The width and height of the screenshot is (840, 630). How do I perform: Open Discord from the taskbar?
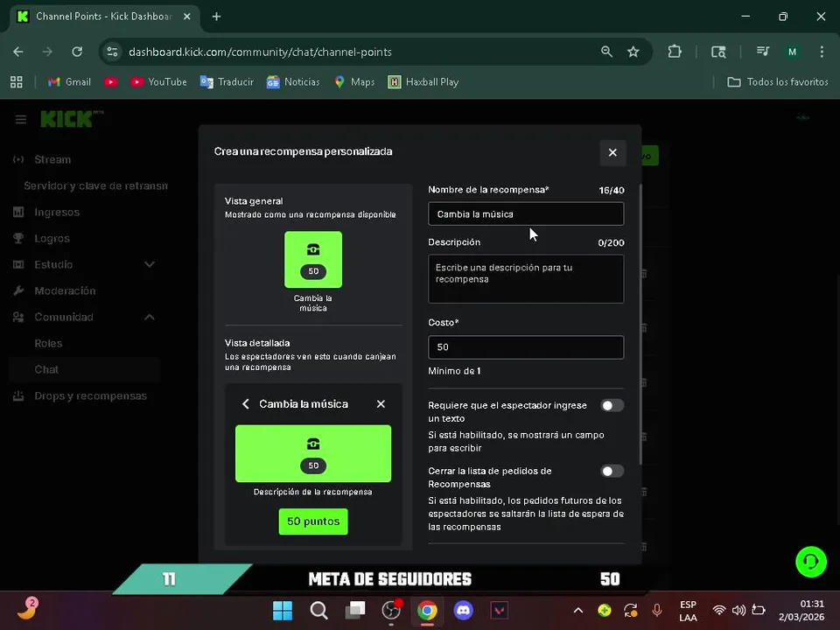point(464,610)
